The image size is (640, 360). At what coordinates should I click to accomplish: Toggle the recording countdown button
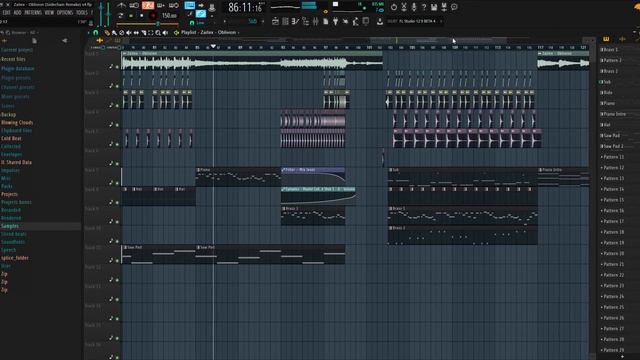pyautogui.click(x=148, y=5)
